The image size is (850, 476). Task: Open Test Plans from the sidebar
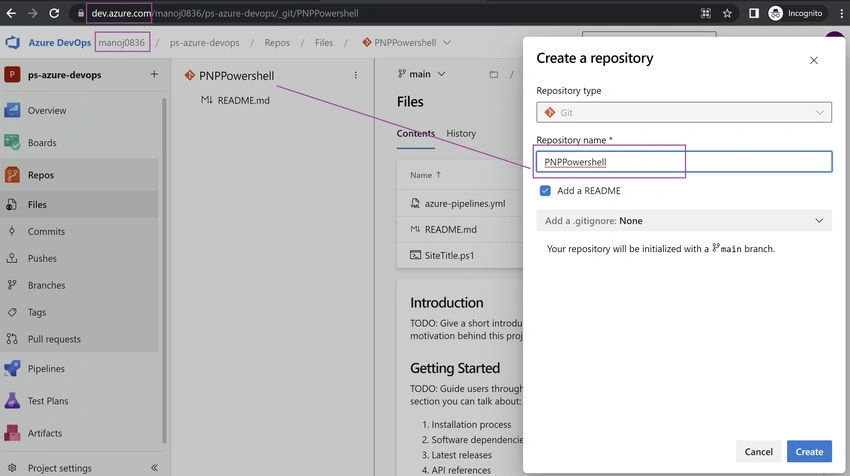48,401
